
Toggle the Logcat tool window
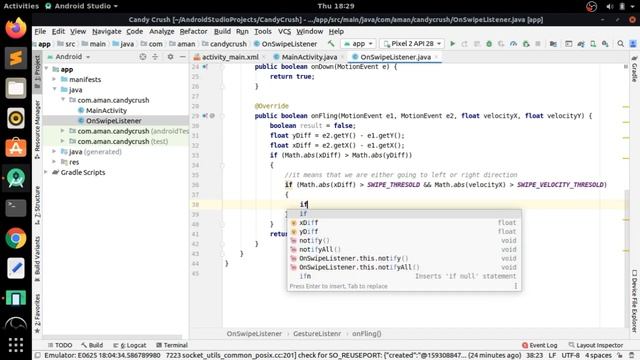coord(129,345)
